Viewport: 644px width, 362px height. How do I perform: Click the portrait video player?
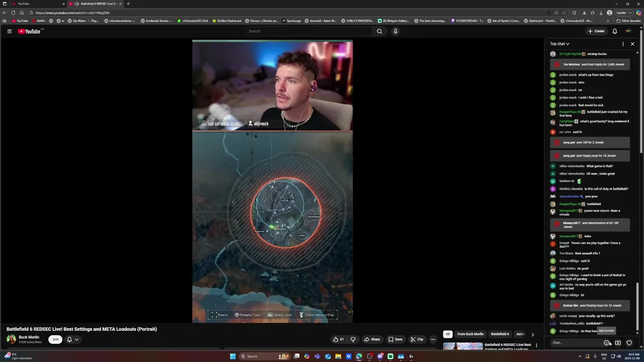272,182
